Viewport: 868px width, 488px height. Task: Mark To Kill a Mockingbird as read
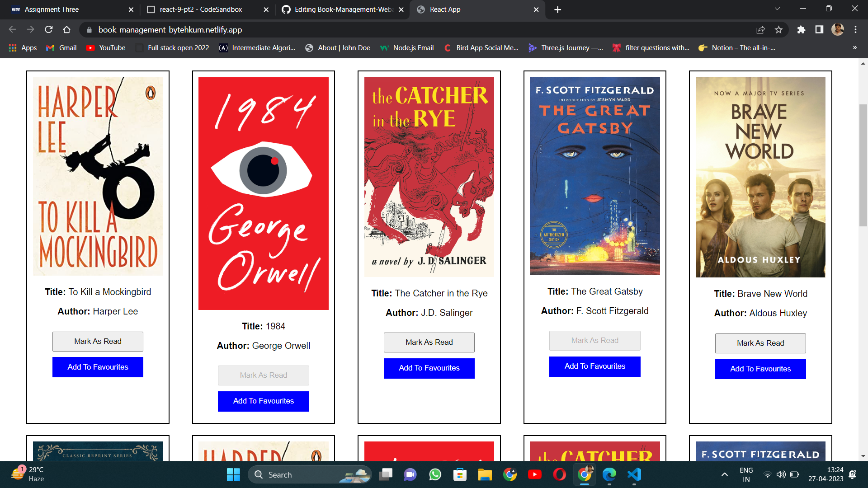[98, 341]
